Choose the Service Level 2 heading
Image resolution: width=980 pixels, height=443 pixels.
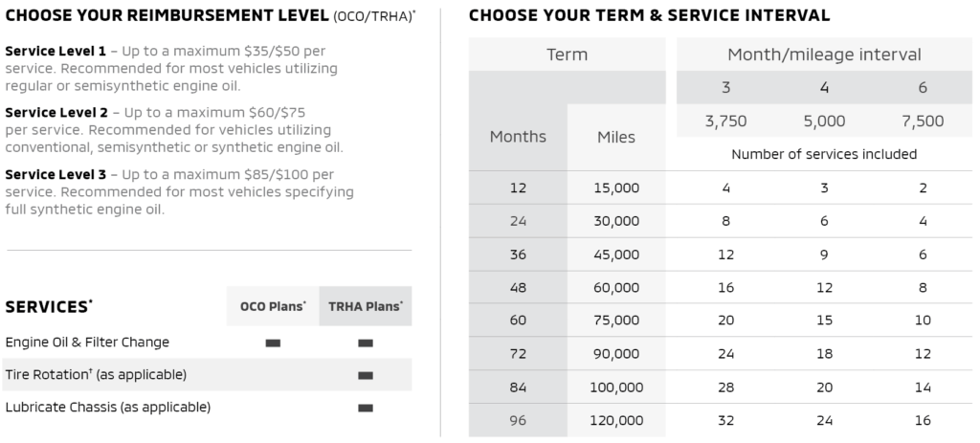[x=56, y=112]
